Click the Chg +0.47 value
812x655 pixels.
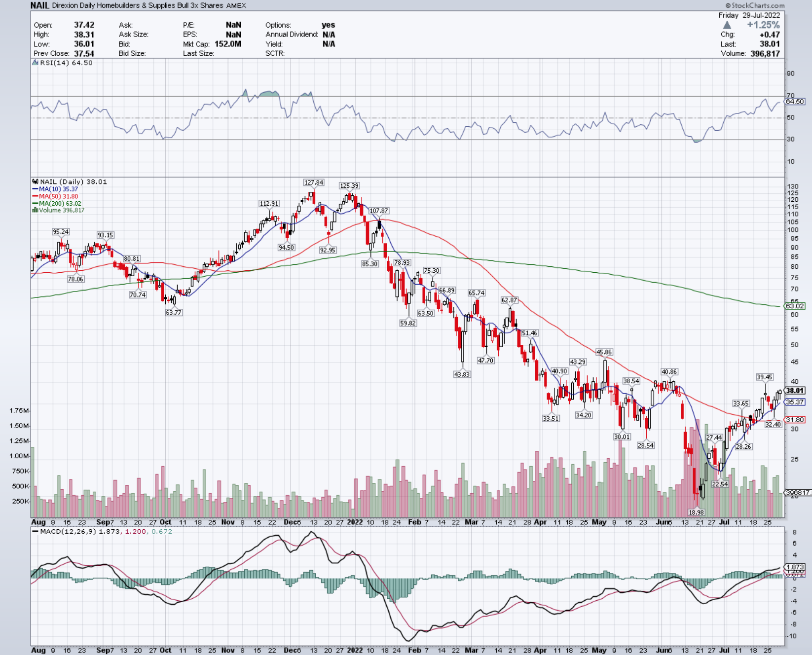point(770,35)
